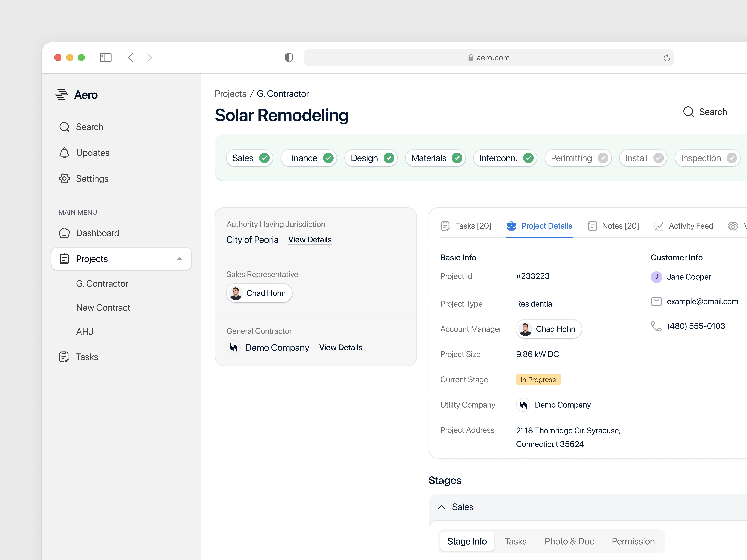Viewport: 747px width, 560px height.
Task: Click the magnifier icon in sidebar Search
Action: click(64, 127)
